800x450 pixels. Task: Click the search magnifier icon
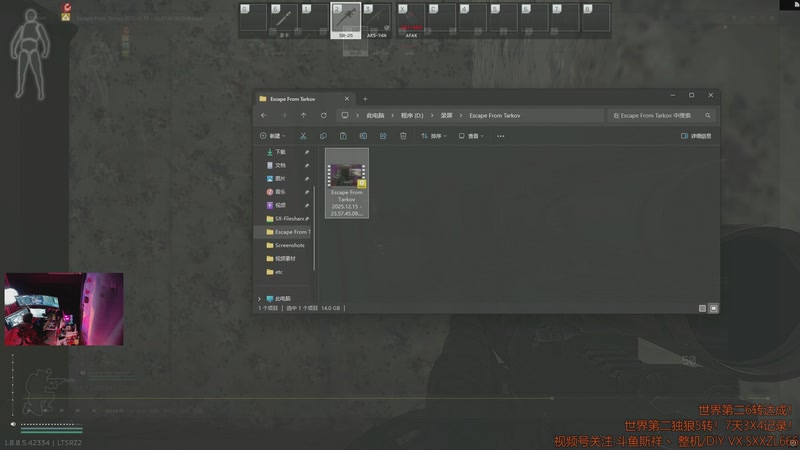pyautogui.click(x=708, y=115)
